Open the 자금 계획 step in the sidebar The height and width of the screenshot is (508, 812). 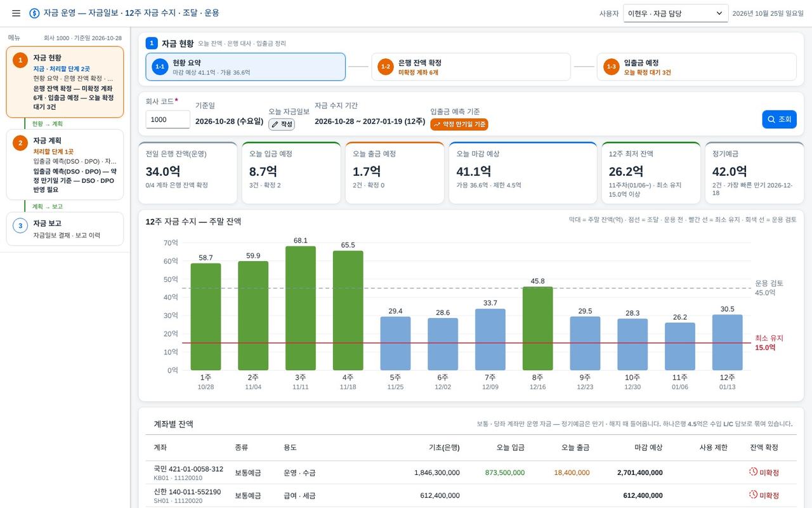(65, 165)
